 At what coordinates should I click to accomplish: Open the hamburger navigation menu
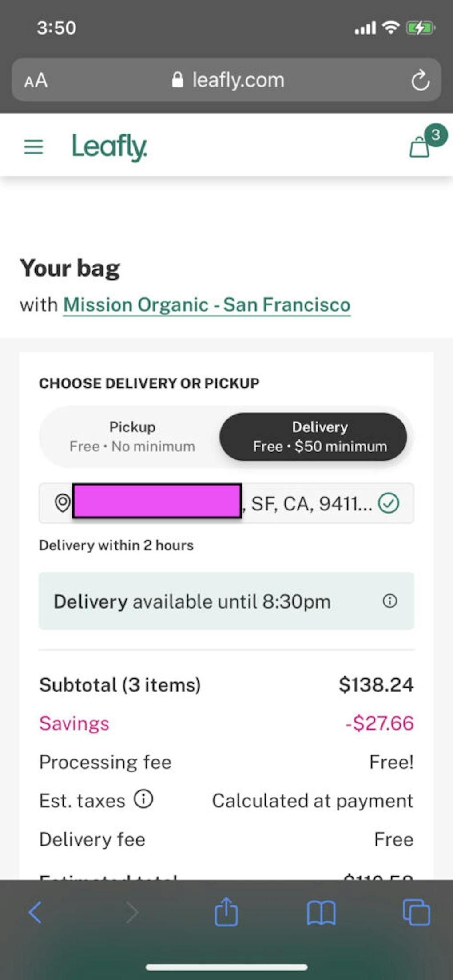[33, 146]
